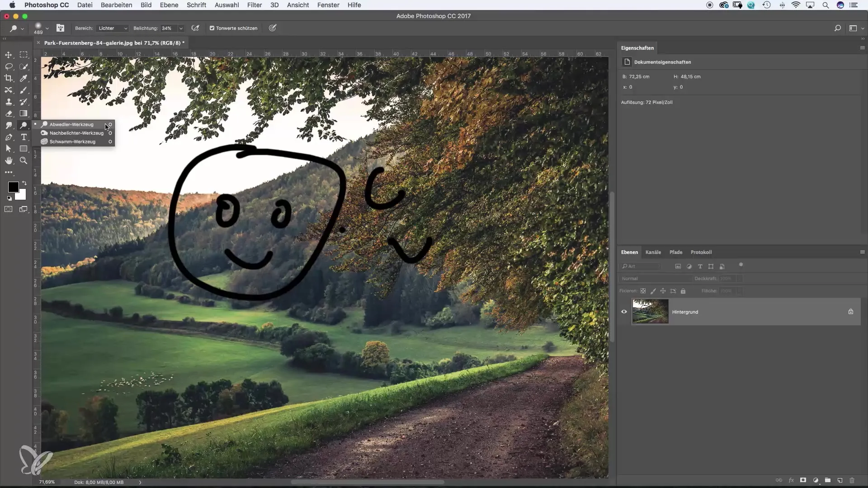
Task: Choose Nachbelichter-Werkzeug from the flyout
Action: point(75,133)
